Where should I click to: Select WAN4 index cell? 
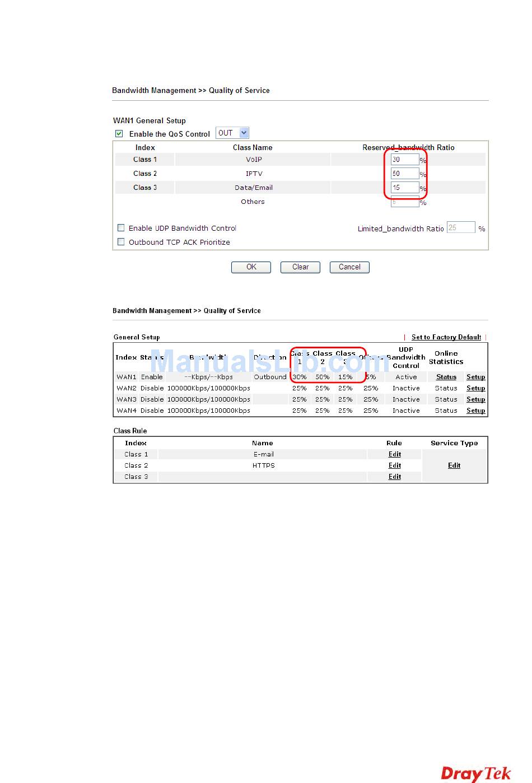coord(127,411)
